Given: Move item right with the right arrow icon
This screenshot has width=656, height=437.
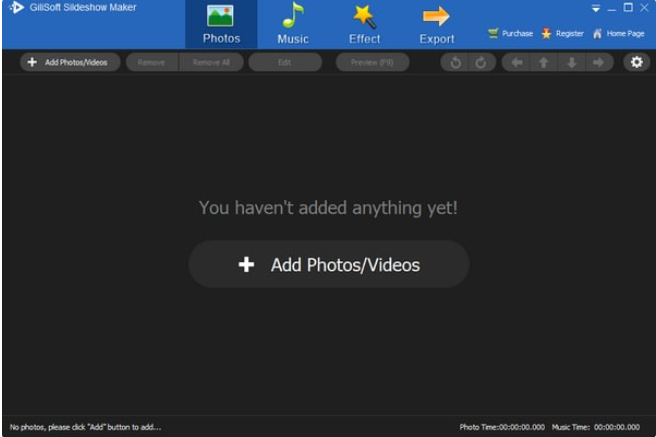Looking at the screenshot, I should (x=599, y=63).
